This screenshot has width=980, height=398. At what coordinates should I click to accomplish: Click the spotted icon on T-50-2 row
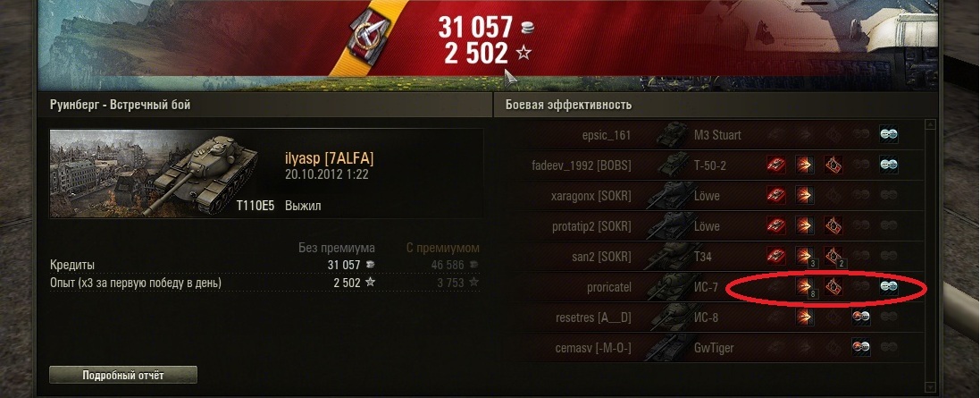point(889,165)
